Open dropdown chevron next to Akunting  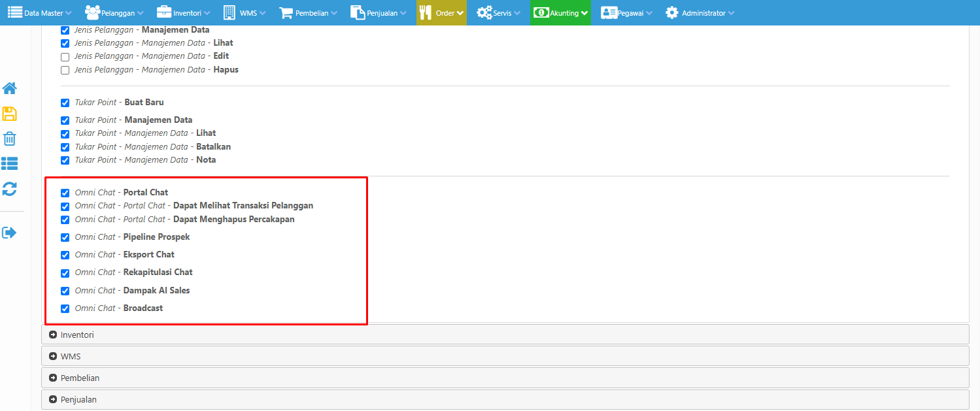pos(584,13)
